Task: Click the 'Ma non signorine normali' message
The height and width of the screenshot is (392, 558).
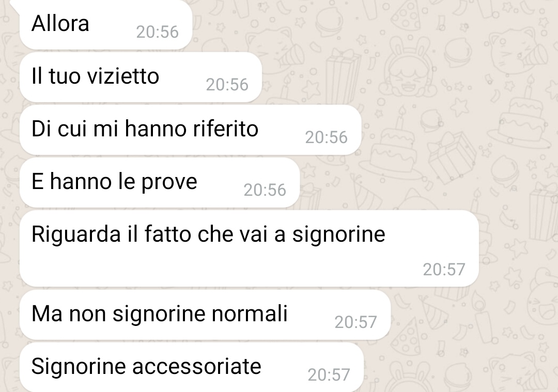Action: (x=205, y=315)
